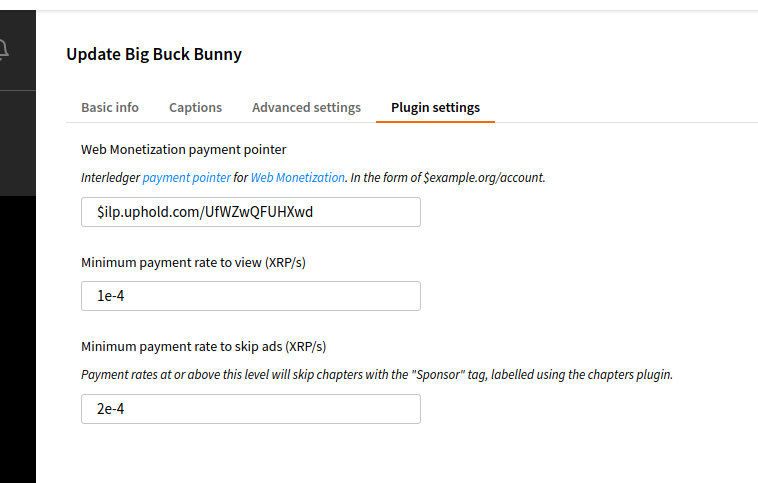Select the Plugin settings tab
758x483 pixels.
point(435,107)
